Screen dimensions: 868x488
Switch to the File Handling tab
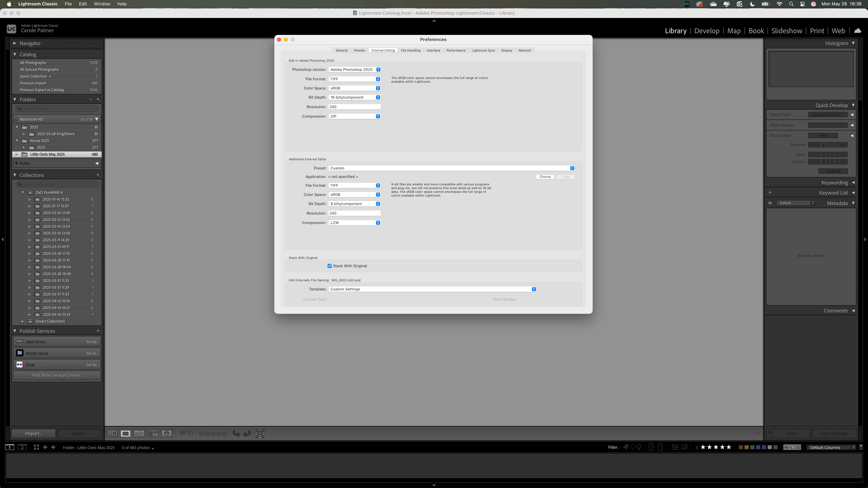click(x=410, y=50)
